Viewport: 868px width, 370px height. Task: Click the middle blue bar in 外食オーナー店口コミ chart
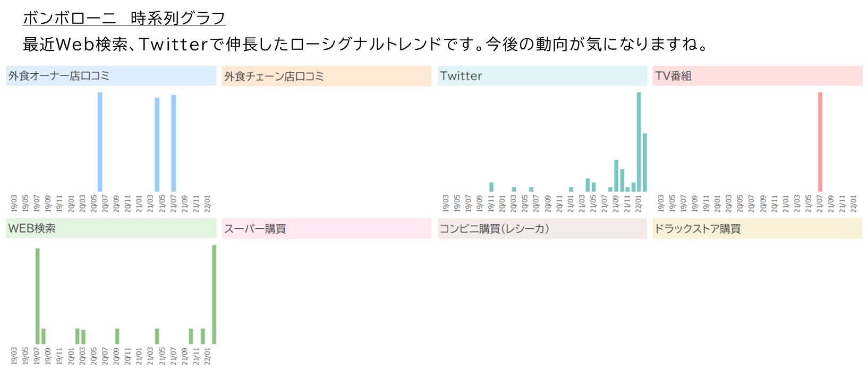coord(157,144)
